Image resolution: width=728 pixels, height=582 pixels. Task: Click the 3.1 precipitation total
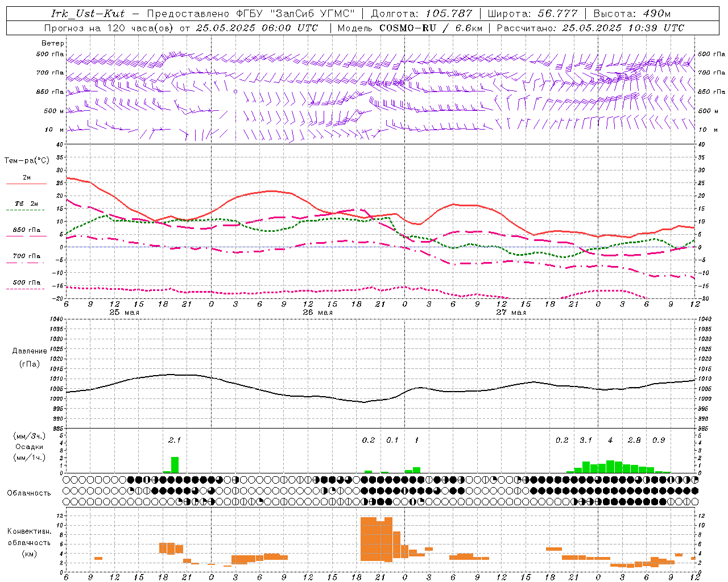tap(586, 440)
